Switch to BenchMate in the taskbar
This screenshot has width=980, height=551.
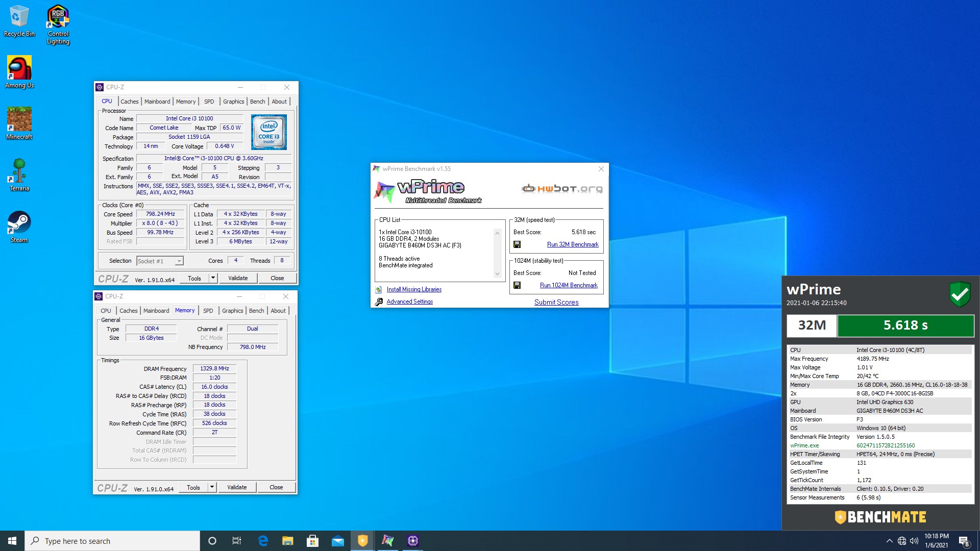click(363, 541)
